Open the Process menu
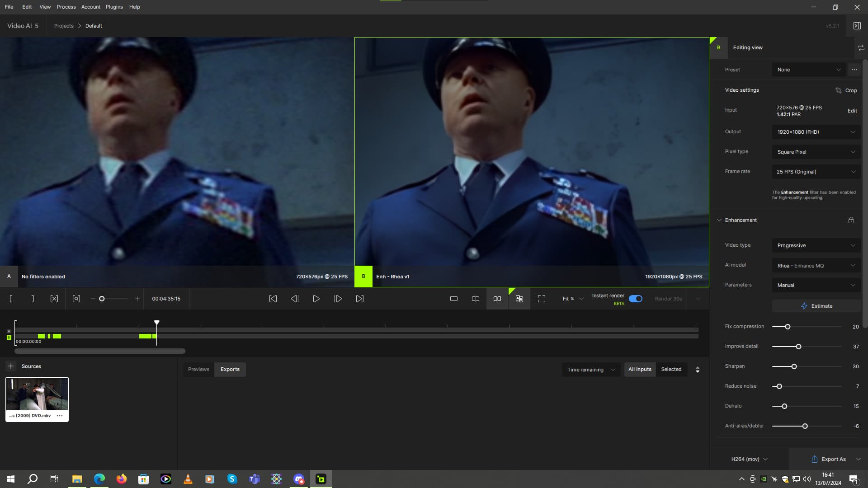This screenshot has height=488, width=868. [66, 7]
